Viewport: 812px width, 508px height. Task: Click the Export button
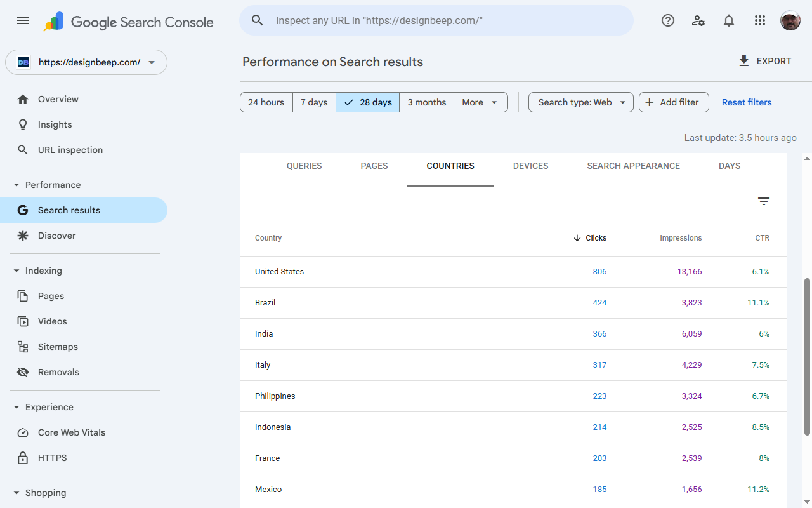point(765,61)
